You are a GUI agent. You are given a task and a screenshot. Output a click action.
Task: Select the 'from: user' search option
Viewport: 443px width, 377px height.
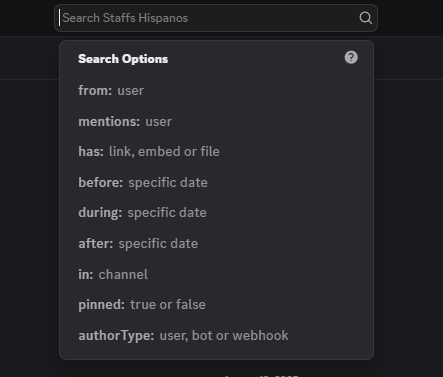click(216, 90)
